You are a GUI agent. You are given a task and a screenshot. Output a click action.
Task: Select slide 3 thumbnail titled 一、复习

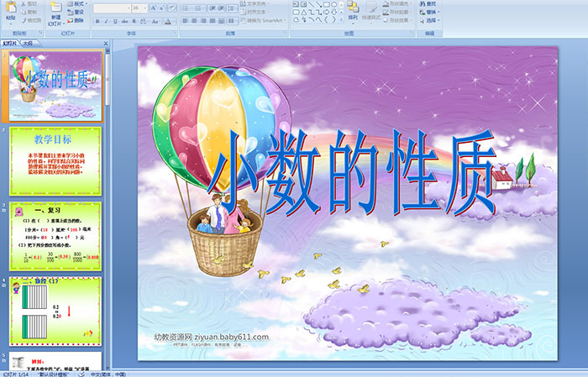click(x=55, y=236)
